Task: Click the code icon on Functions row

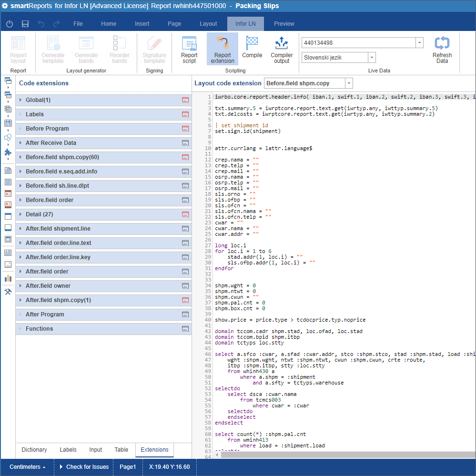Action: pyautogui.click(x=185, y=329)
